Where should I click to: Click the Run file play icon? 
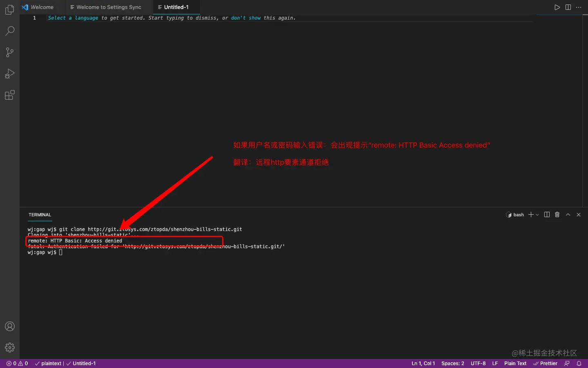pos(557,7)
